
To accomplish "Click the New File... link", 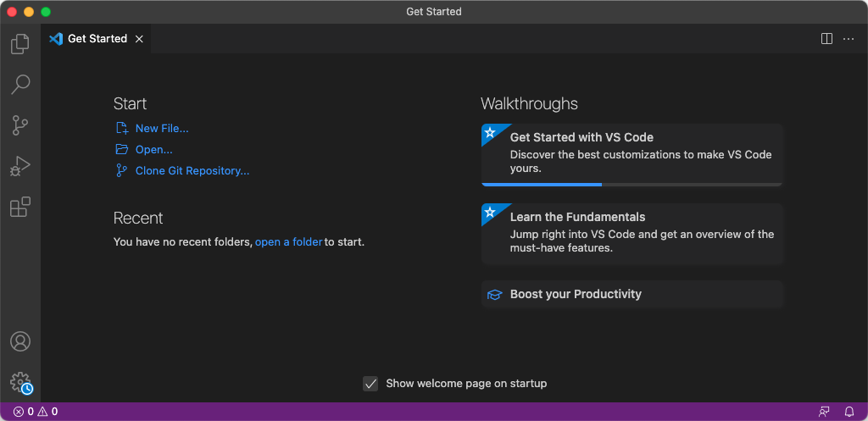I will [162, 129].
